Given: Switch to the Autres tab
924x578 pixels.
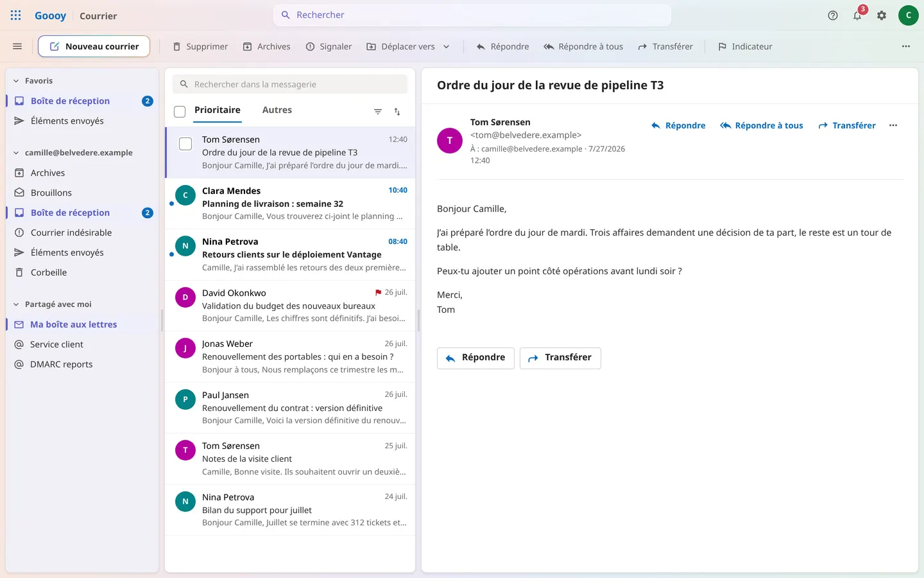Looking at the screenshot, I should click(x=277, y=110).
